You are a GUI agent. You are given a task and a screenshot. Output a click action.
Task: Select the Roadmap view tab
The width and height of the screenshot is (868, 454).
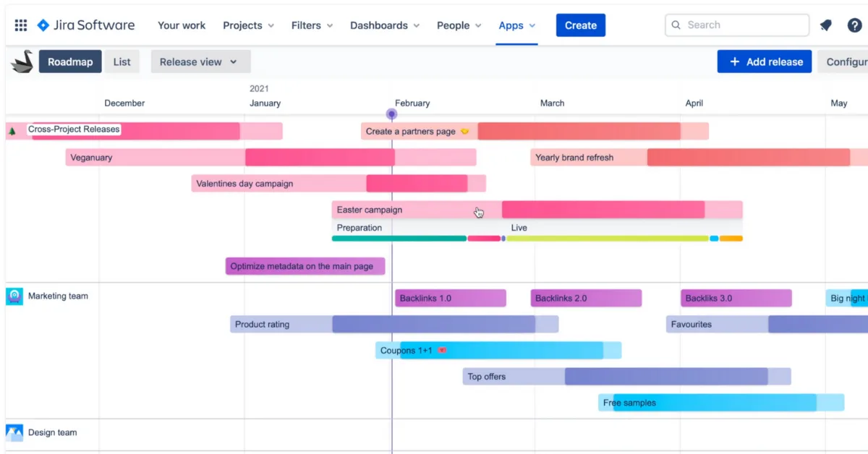click(69, 61)
